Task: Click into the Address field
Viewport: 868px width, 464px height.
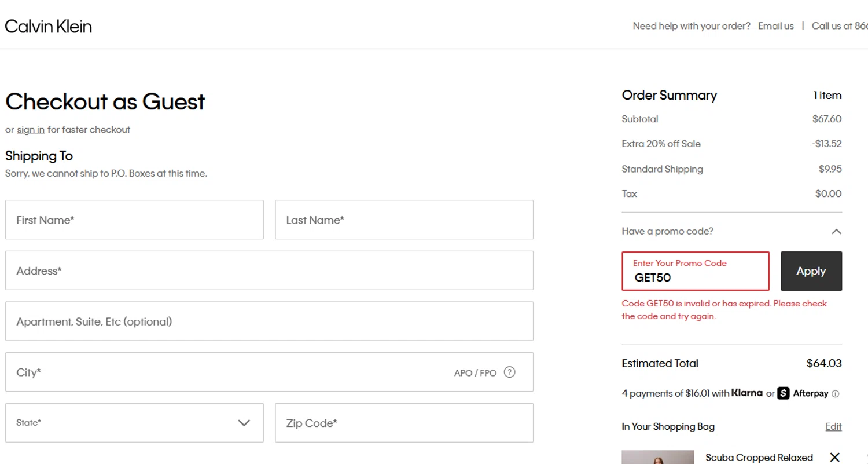Action: 269,271
